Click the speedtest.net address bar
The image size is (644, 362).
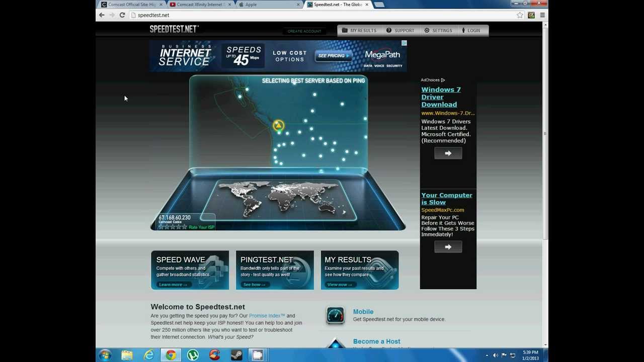tap(322, 15)
